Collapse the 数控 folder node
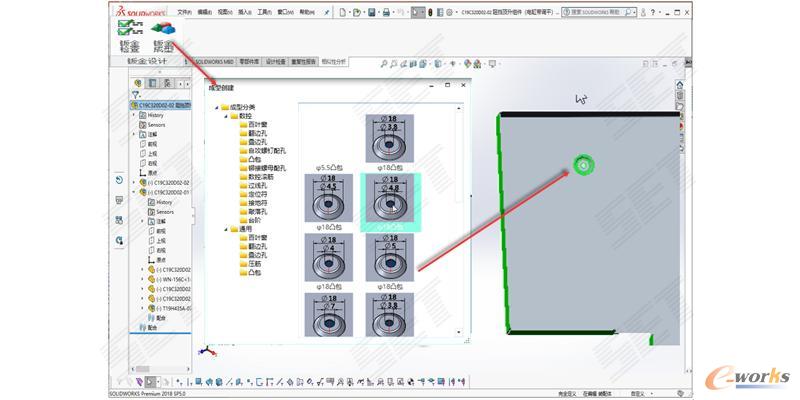This screenshot has width=800, height=400. pos(226,116)
